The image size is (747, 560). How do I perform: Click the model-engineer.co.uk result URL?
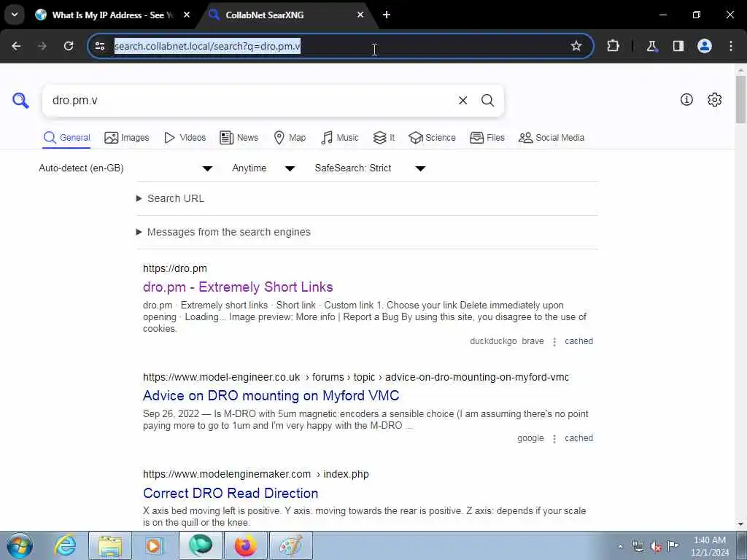[x=356, y=377]
